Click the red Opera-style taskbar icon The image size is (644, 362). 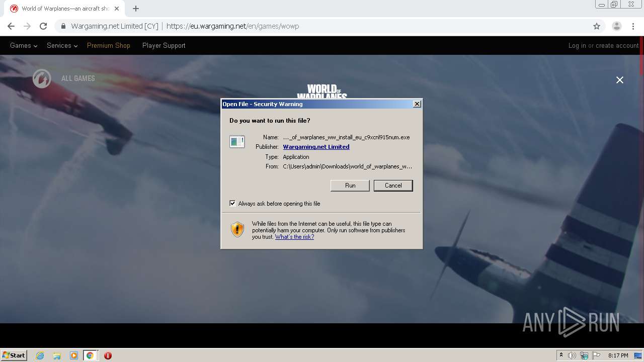(108, 355)
